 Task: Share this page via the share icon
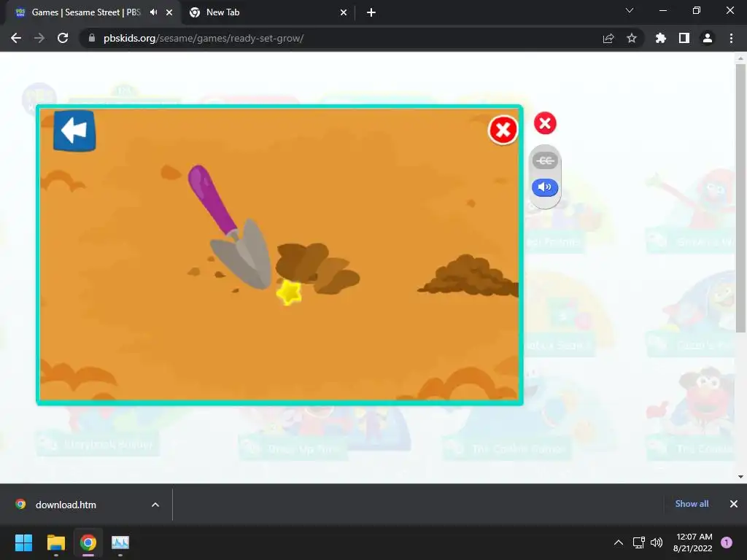608,38
